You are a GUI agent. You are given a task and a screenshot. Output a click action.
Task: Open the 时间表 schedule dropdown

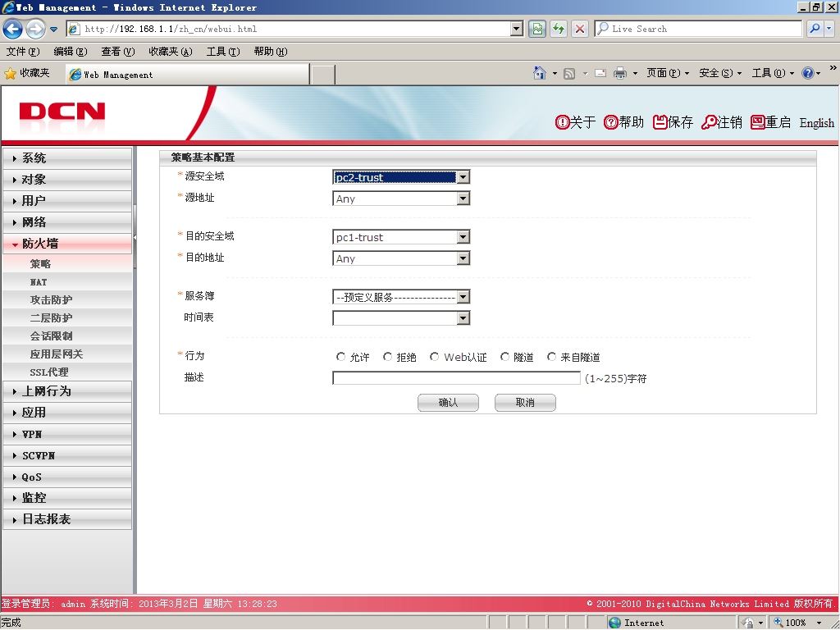[401, 318]
